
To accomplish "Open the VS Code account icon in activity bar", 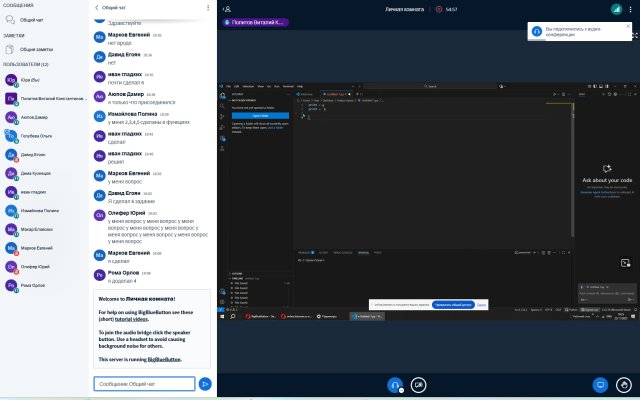I will (222, 292).
